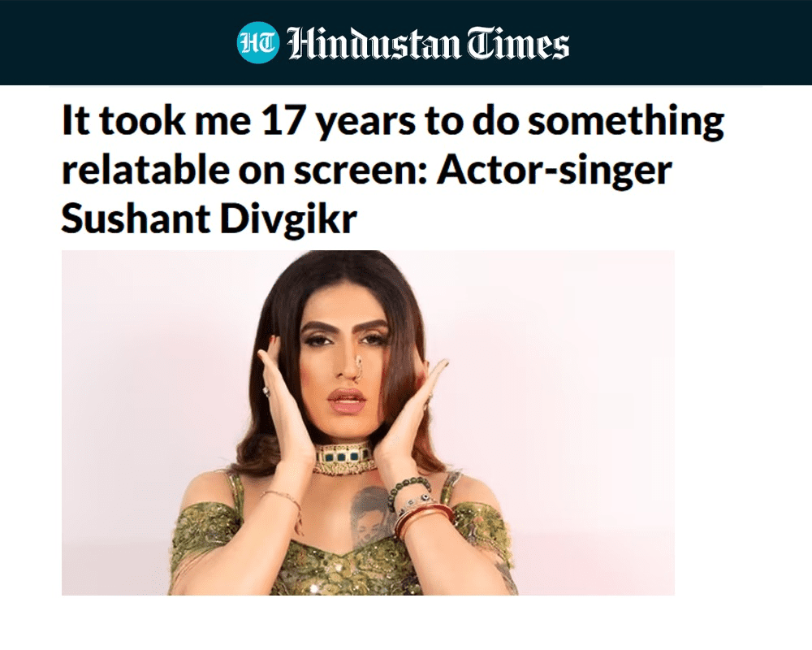
Task: Click the gold choker necklace in photo
Action: [345, 457]
